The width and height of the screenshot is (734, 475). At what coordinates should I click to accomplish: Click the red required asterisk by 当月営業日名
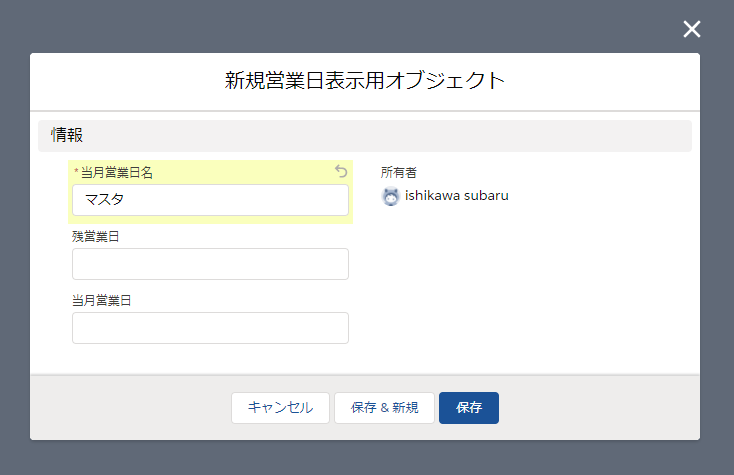[76, 171]
